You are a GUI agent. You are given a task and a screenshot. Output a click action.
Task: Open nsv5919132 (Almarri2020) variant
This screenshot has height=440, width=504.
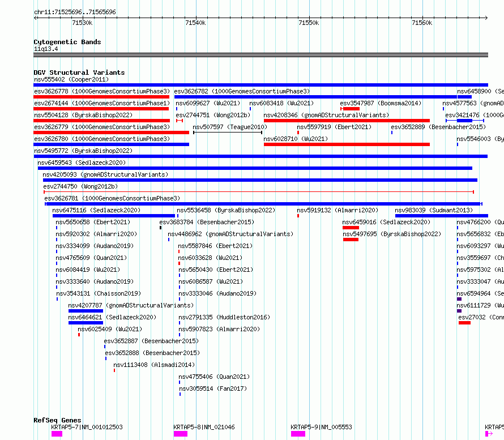pyautogui.click(x=338, y=210)
